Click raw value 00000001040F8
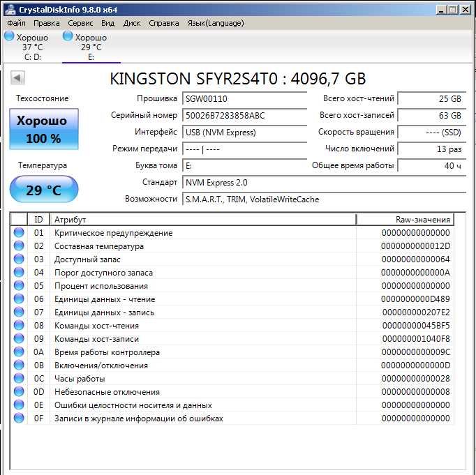 coord(416,339)
